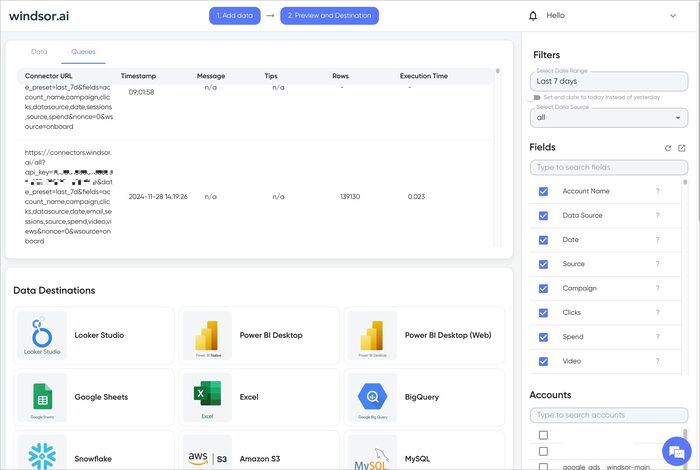The image size is (700, 470).
Task: Go to step 1. Add data
Action: coord(235,16)
